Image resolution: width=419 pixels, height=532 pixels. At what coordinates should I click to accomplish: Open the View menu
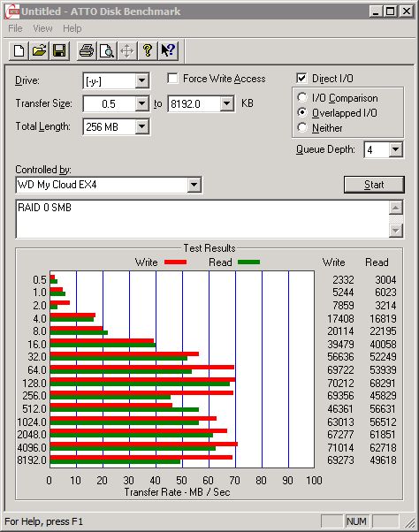42,28
